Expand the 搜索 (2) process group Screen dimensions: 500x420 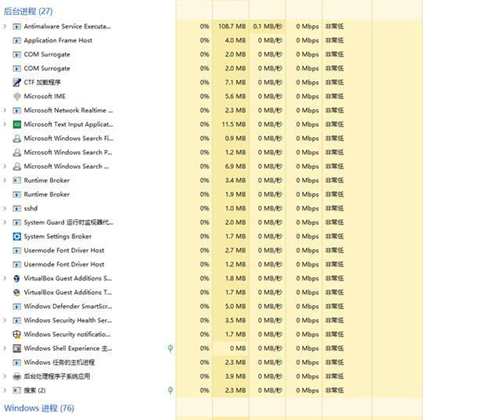(5, 390)
